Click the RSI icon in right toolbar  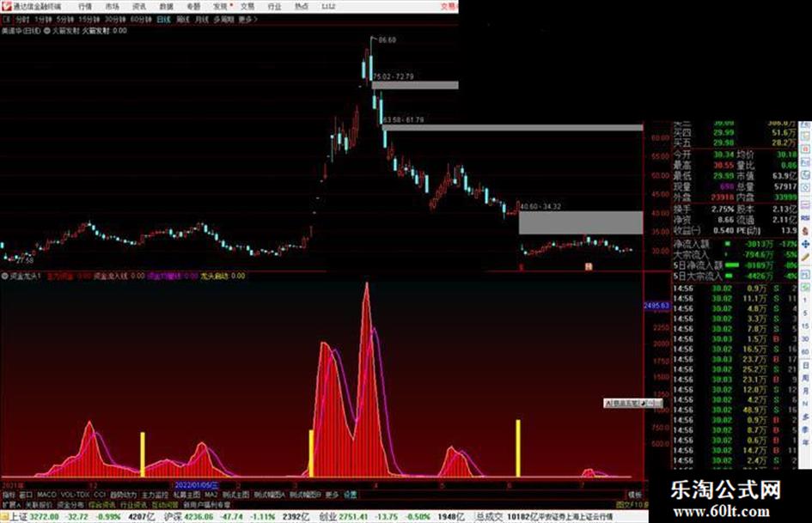click(x=805, y=218)
